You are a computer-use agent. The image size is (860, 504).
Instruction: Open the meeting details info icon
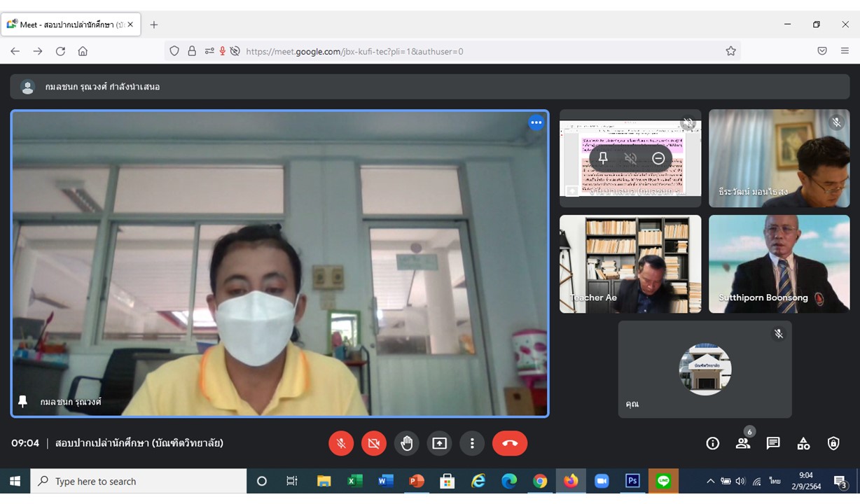pos(713,443)
